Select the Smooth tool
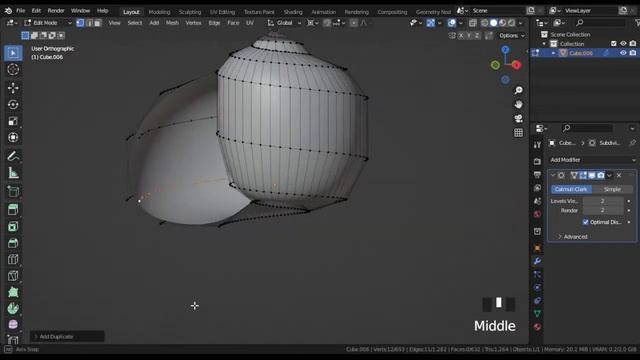The height and width of the screenshot is (360, 640). point(13,325)
